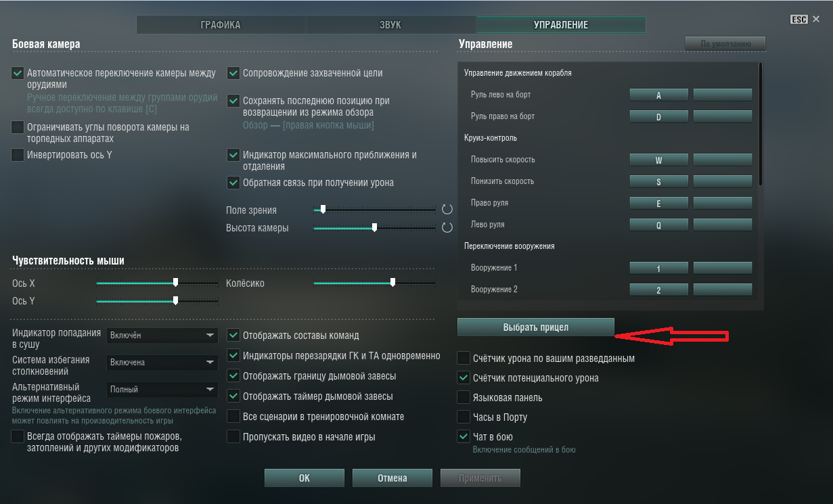Close the settings via the ESC cross icon
The image size is (833, 504).
point(816,20)
